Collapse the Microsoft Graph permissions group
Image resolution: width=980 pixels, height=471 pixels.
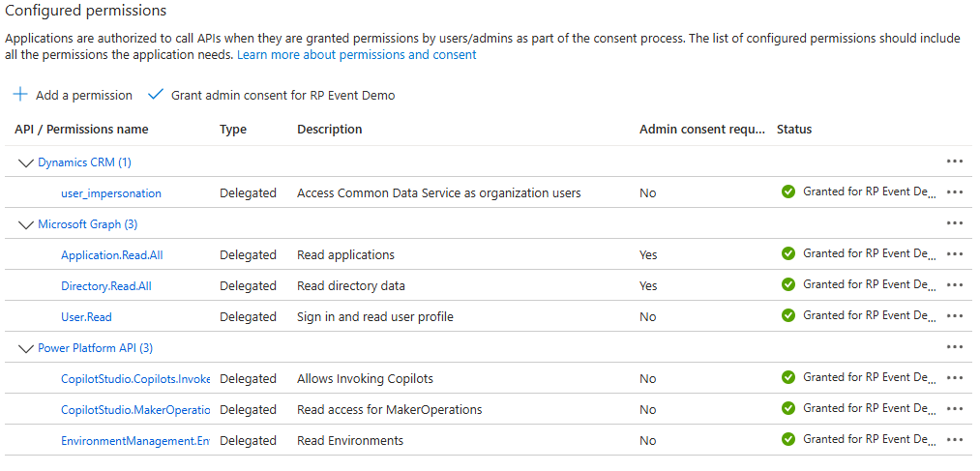(x=25, y=224)
